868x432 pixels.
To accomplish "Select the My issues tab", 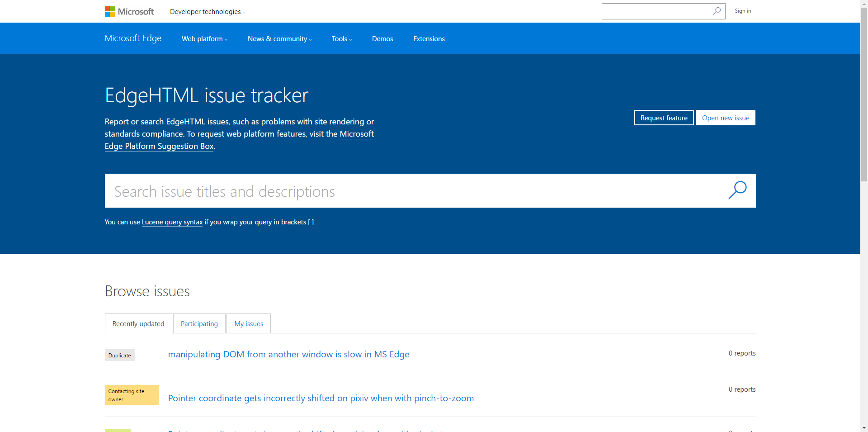I will (249, 324).
